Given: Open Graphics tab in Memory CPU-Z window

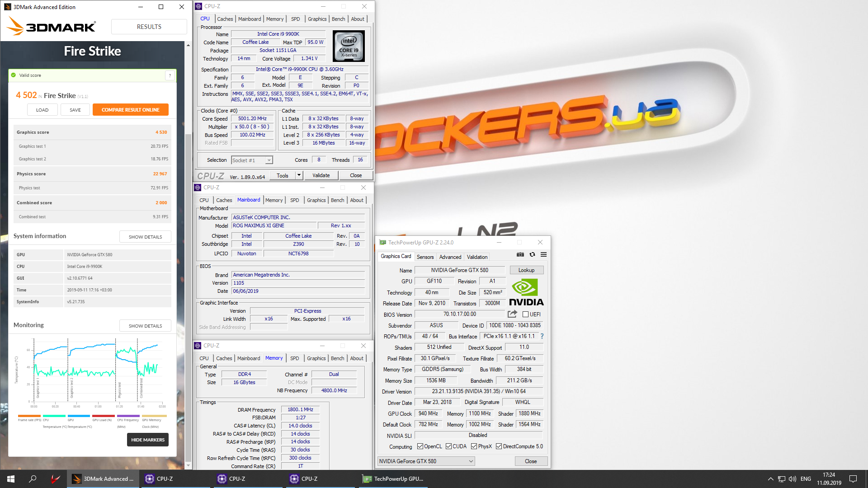Looking at the screenshot, I should (316, 358).
